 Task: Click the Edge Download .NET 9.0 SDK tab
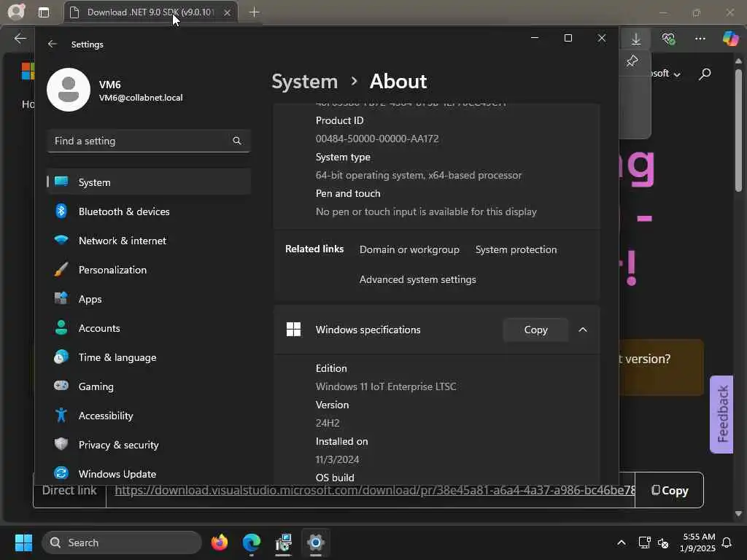(150, 12)
